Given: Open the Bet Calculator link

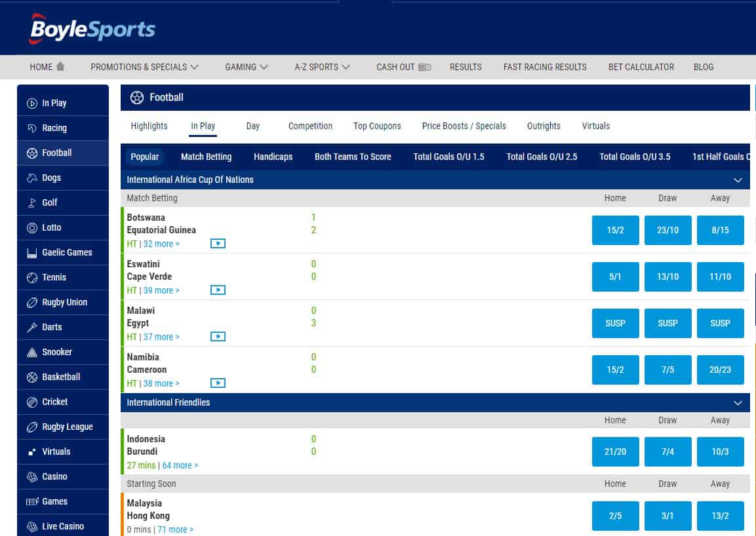Looking at the screenshot, I should click(x=641, y=67).
